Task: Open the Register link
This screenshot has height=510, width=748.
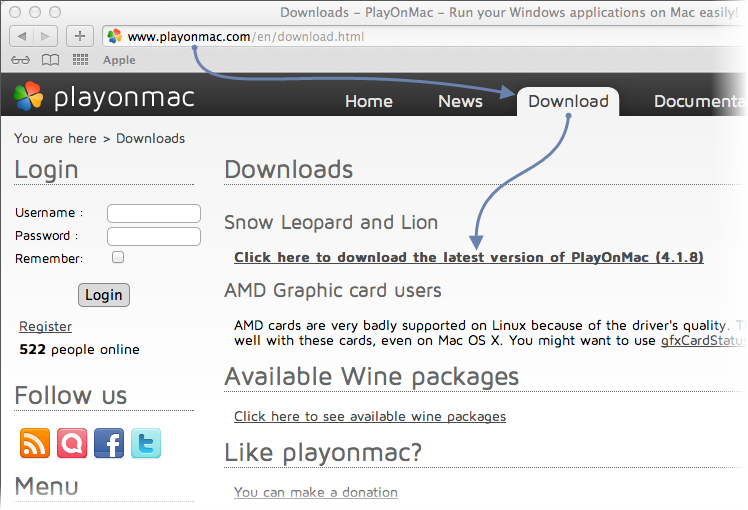Action: click(45, 326)
